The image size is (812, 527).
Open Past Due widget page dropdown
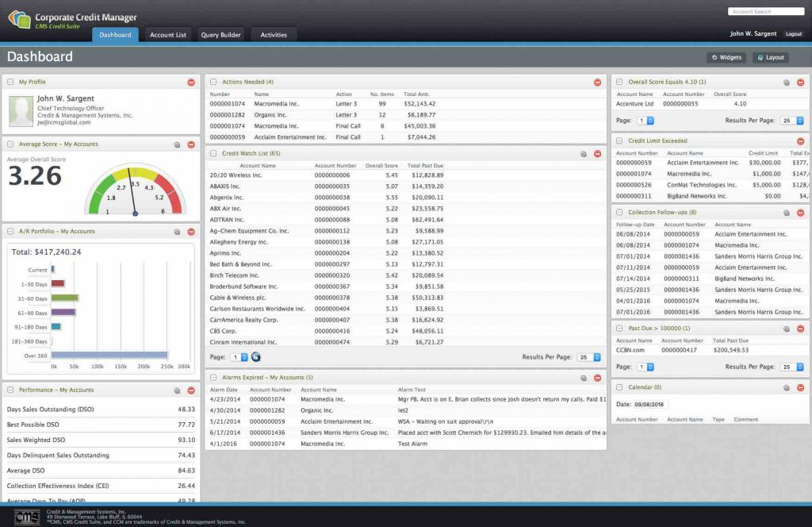645,367
